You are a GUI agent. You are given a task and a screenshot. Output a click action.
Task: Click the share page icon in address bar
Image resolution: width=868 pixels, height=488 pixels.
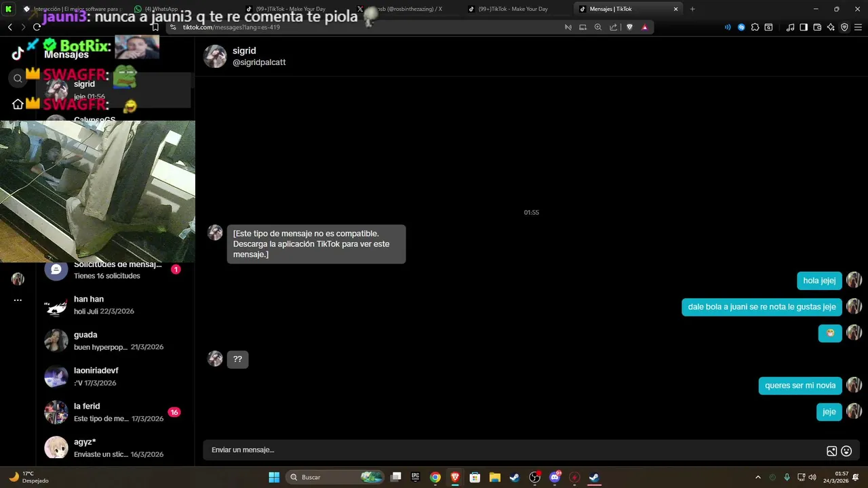[614, 27]
